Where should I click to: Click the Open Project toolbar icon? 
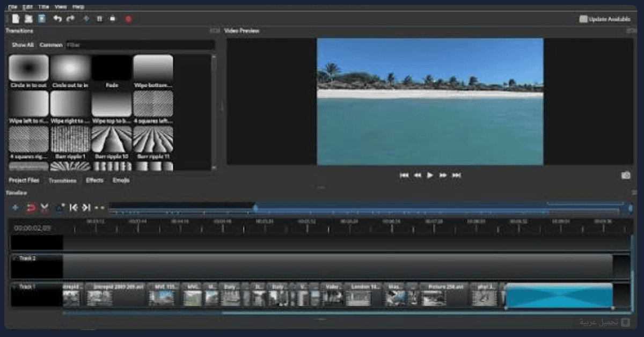point(28,19)
